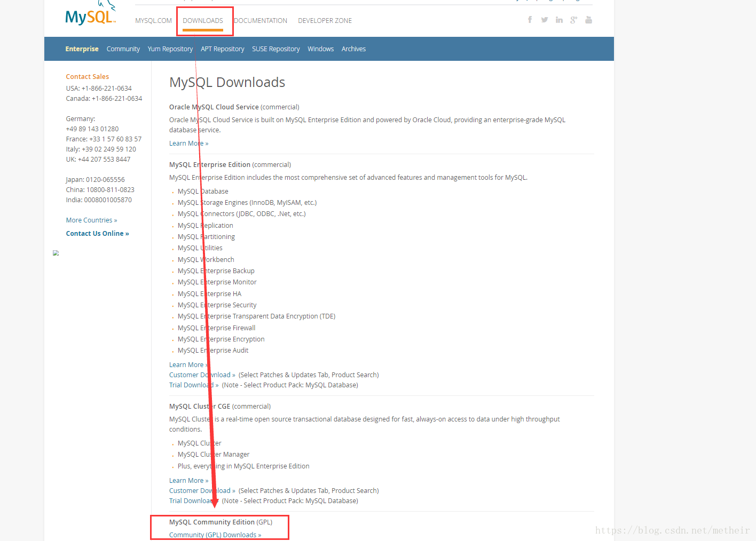Click the Japan phone number 0120-065556

click(105, 180)
